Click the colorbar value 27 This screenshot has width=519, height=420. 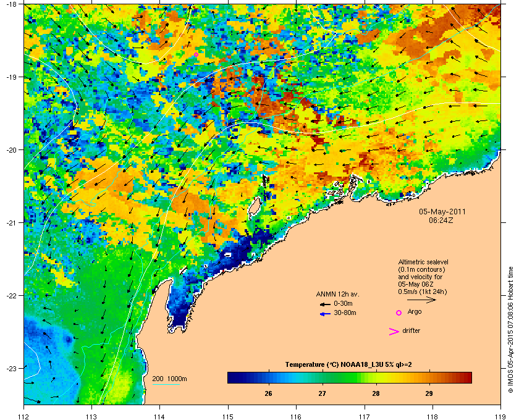322,393
